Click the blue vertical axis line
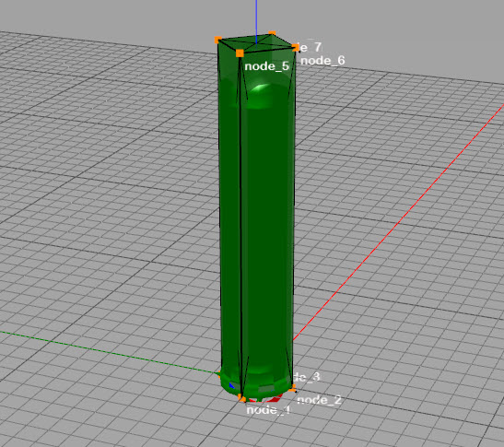 click(256, 21)
